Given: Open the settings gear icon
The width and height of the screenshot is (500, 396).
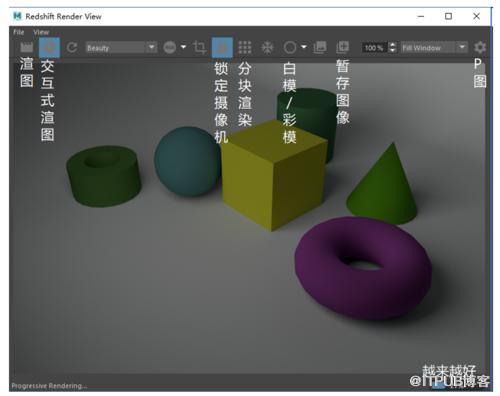Looking at the screenshot, I should click(x=480, y=47).
